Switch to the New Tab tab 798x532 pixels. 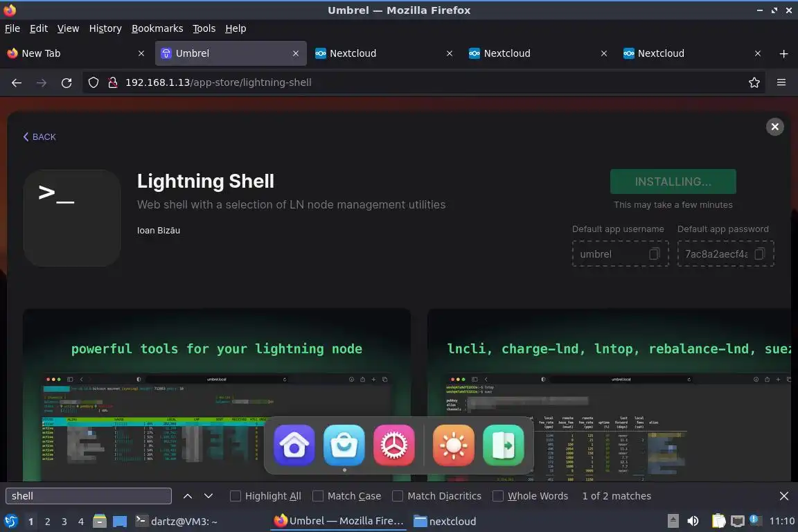(x=76, y=53)
